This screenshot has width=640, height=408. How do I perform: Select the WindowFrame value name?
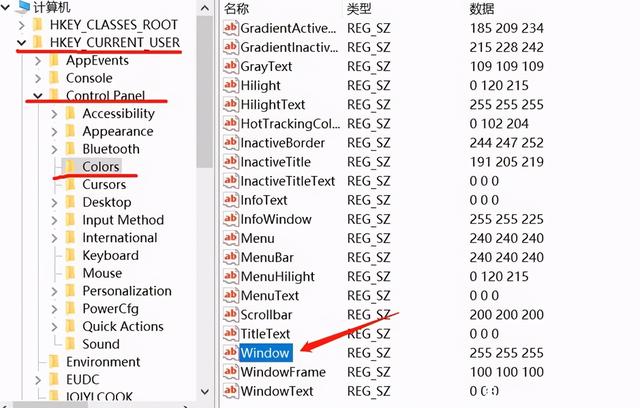pyautogui.click(x=283, y=372)
